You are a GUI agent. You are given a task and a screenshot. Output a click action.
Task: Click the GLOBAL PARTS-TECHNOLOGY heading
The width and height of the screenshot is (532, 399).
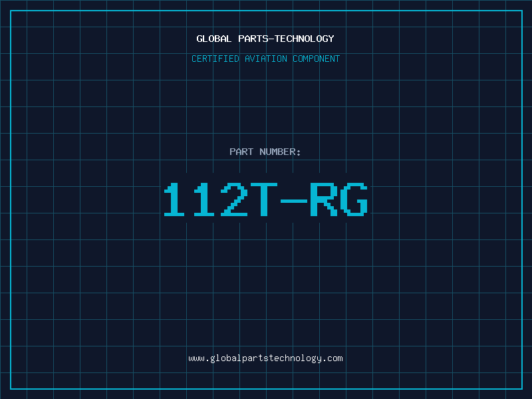point(265,39)
